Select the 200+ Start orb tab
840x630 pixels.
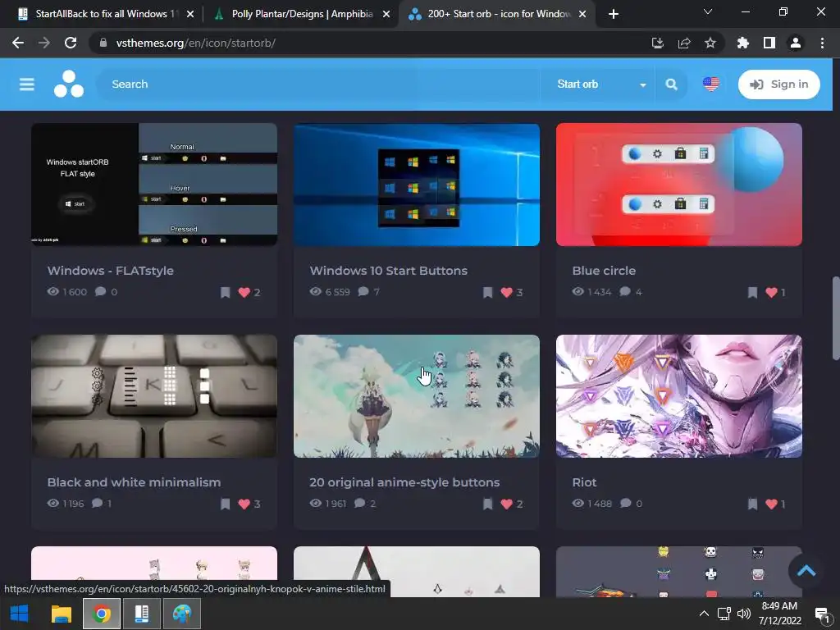(498, 14)
